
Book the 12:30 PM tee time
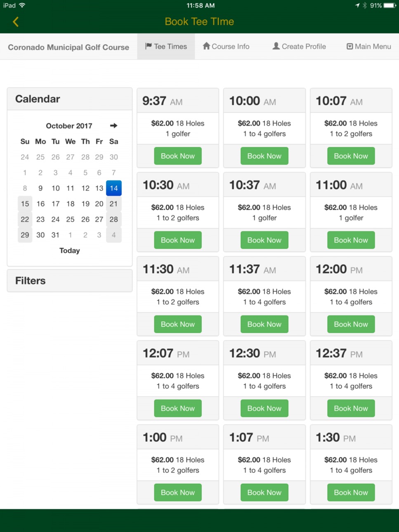(264, 408)
